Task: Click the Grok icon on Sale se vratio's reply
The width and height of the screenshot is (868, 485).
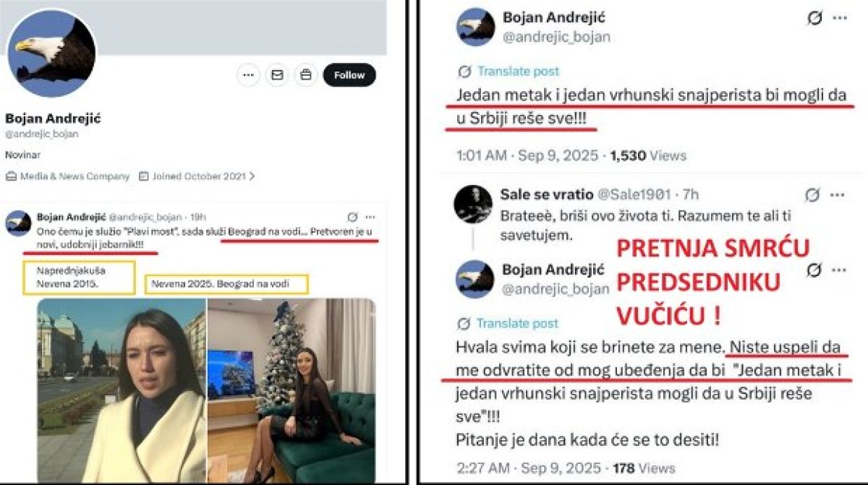Action: point(813,195)
